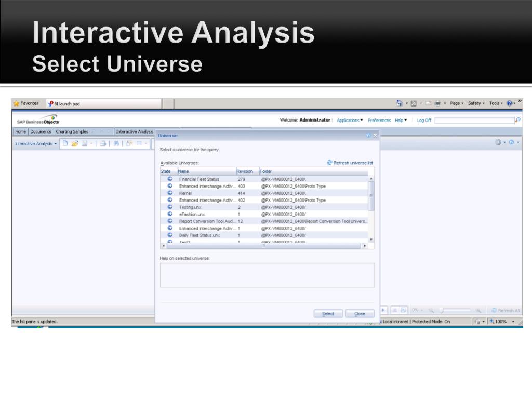Select 'eFashion.unx' universe name
This screenshot has height=399, width=532.
pyautogui.click(x=192, y=214)
